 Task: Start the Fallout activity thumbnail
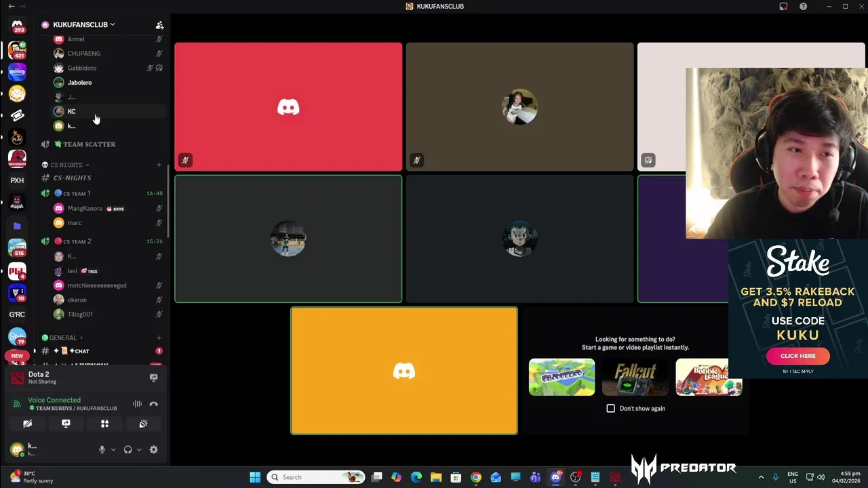635,378
